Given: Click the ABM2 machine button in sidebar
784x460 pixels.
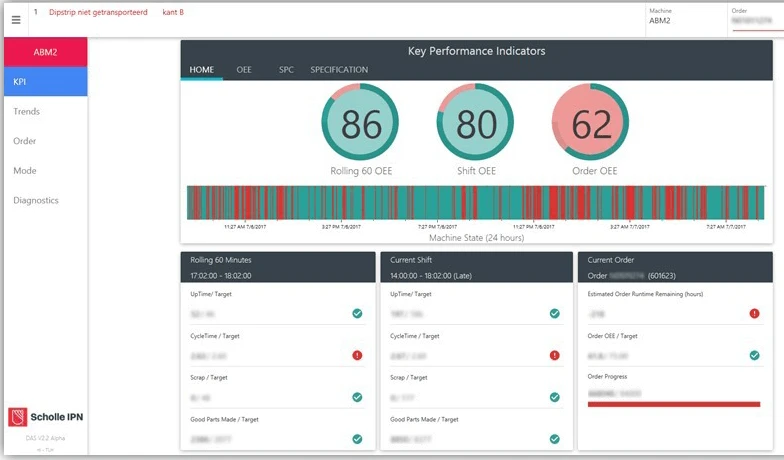Looking at the screenshot, I should (45, 52).
